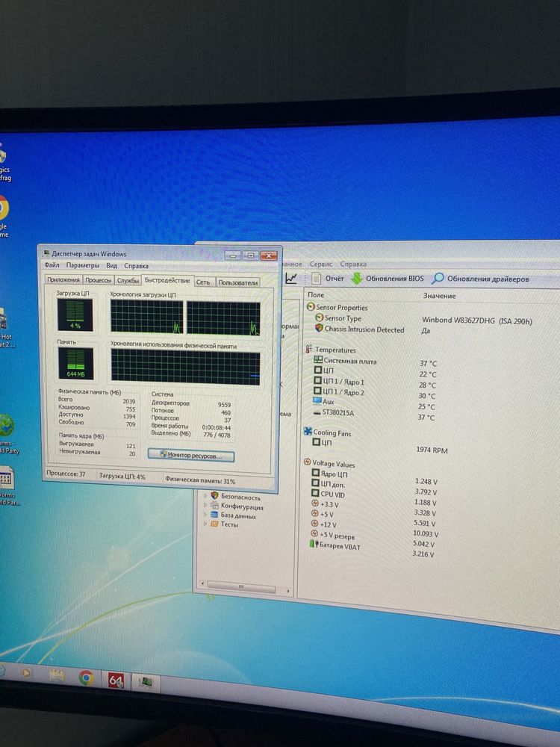Expand the Безопасность tree node
The image size is (560, 747).
205,495
